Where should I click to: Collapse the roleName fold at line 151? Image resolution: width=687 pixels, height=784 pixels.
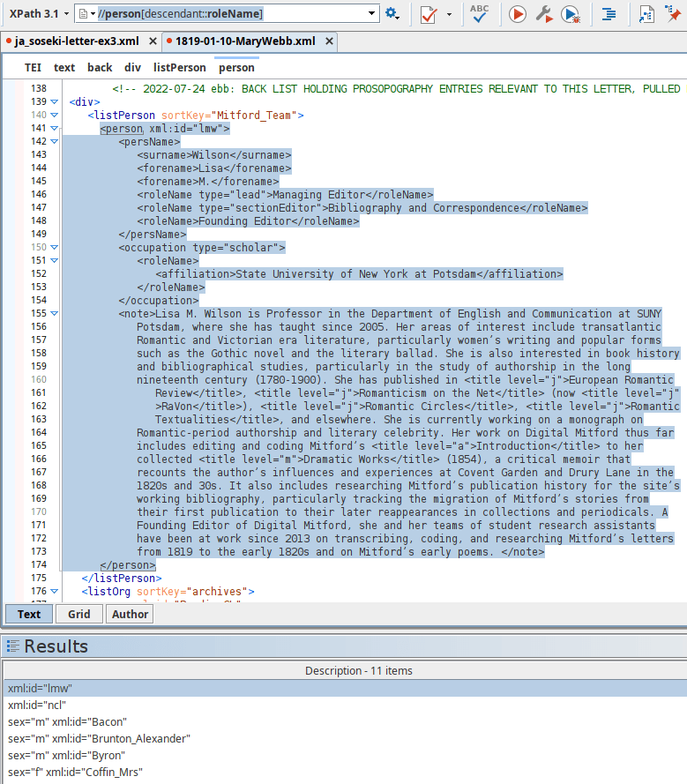click(x=55, y=260)
